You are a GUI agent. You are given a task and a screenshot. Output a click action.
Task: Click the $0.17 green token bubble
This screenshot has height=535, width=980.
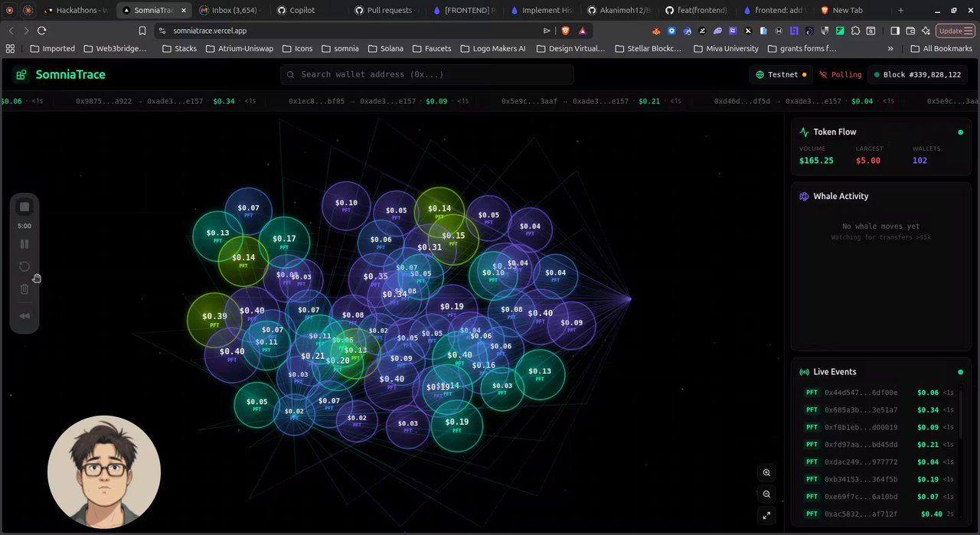pyautogui.click(x=284, y=242)
